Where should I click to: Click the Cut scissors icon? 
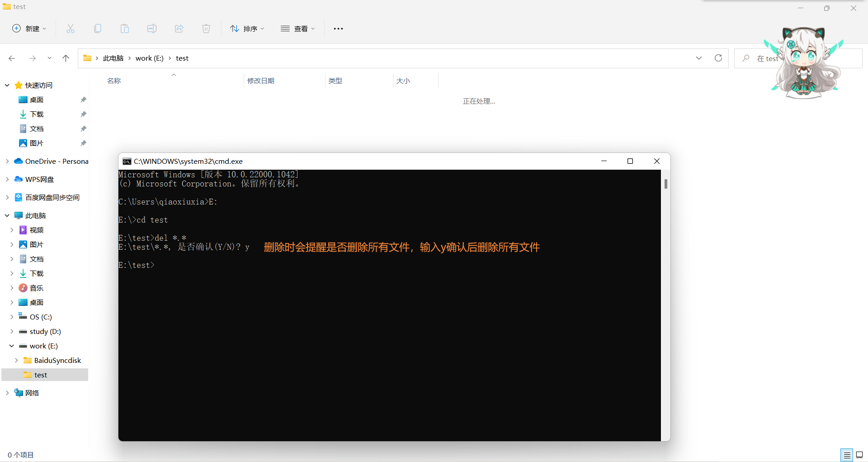tap(71, 29)
